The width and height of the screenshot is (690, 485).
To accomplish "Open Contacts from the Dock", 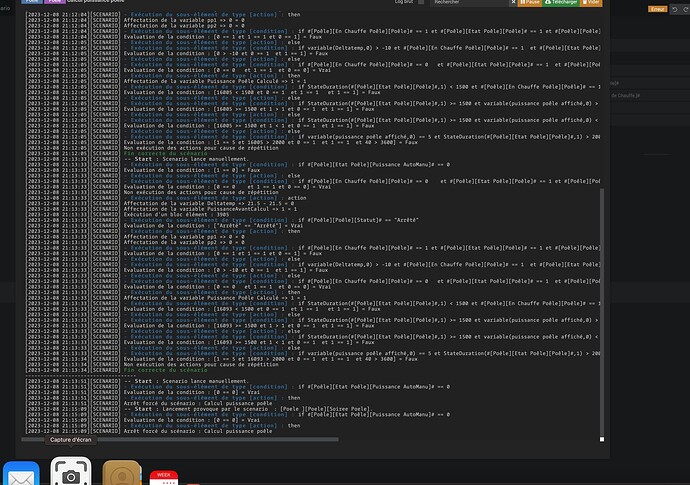I will click(122, 473).
